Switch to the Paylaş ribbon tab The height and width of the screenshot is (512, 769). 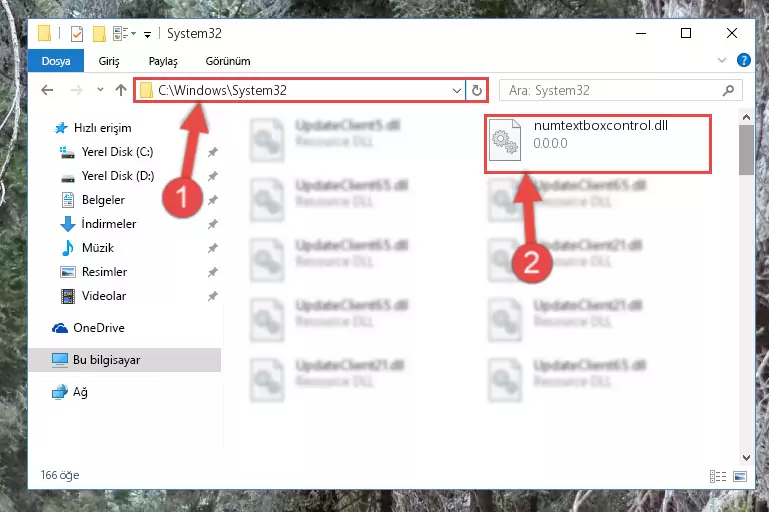tap(163, 61)
